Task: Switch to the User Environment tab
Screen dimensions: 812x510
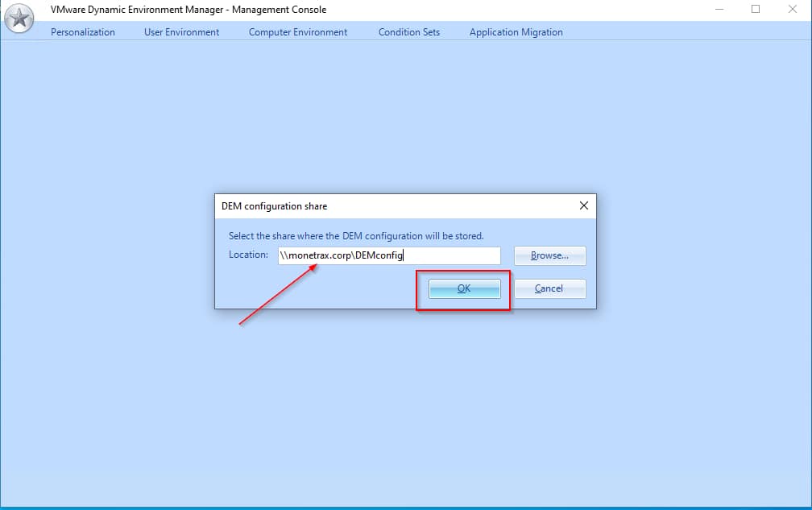Action: pos(181,32)
